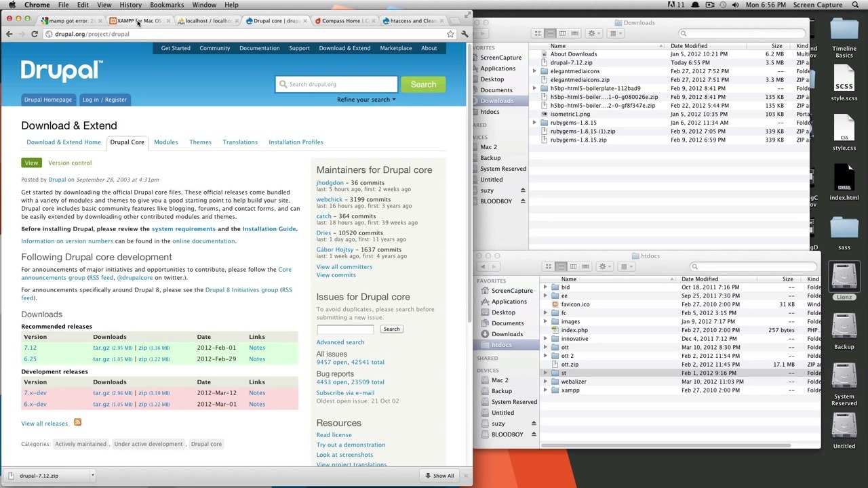Image resolution: width=868 pixels, height=488 pixels.
Task: Expand elegantmediaicons folder in Downloads
Action: pos(535,71)
